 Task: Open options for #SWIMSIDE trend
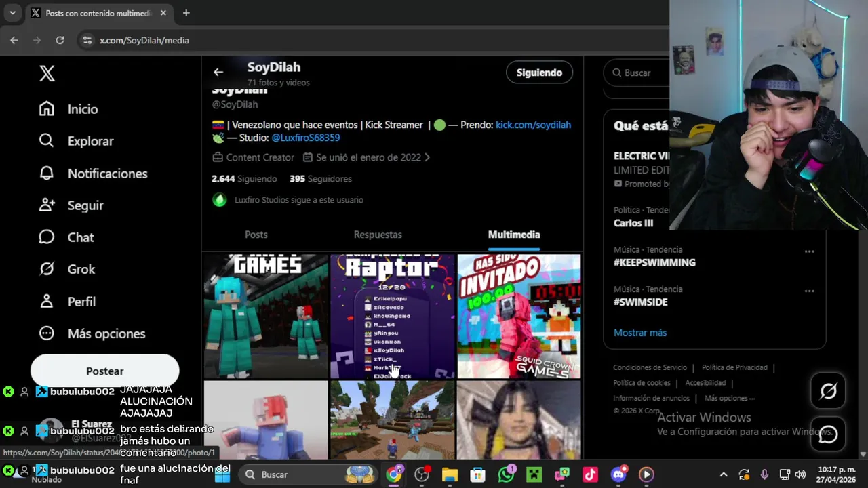(x=809, y=291)
